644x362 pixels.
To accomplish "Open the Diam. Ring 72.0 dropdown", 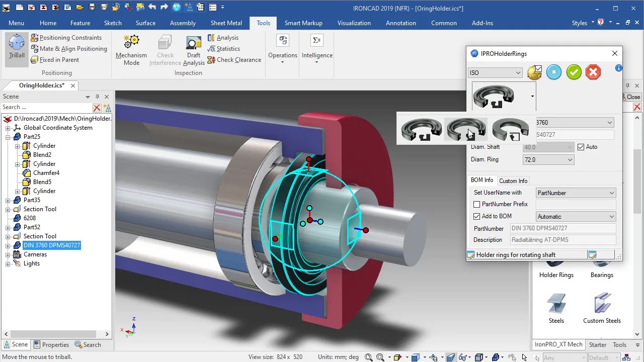I will [x=548, y=159].
